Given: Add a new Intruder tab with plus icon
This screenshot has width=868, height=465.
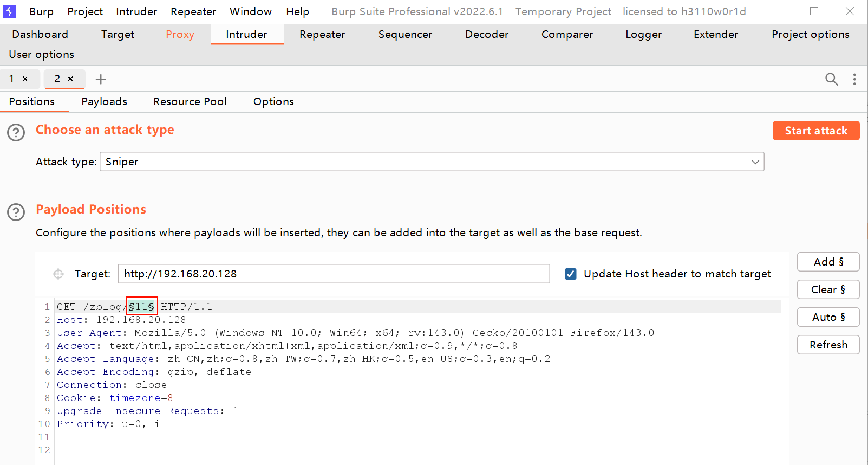Looking at the screenshot, I should 101,79.
